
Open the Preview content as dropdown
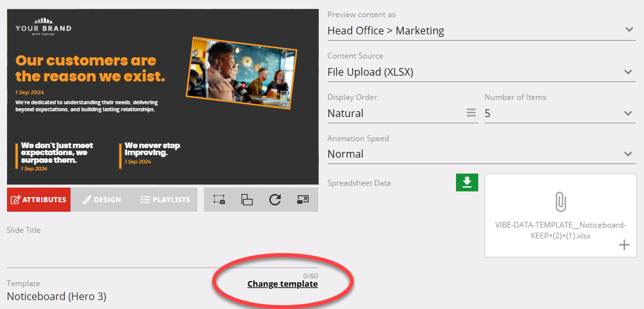[x=629, y=30]
